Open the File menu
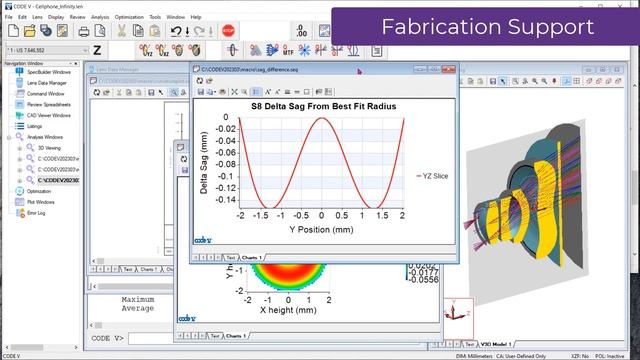640x360 pixels. [9, 17]
